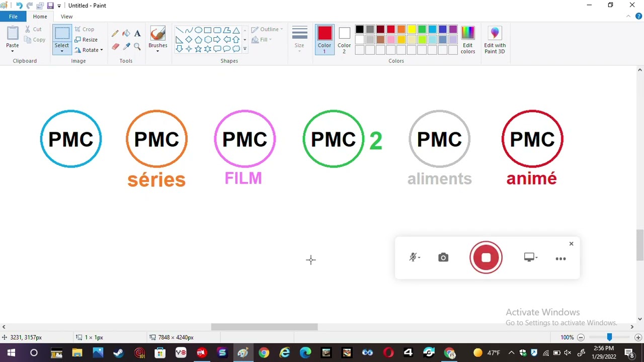Choose the Rounded rectangle shape

[x=217, y=30]
